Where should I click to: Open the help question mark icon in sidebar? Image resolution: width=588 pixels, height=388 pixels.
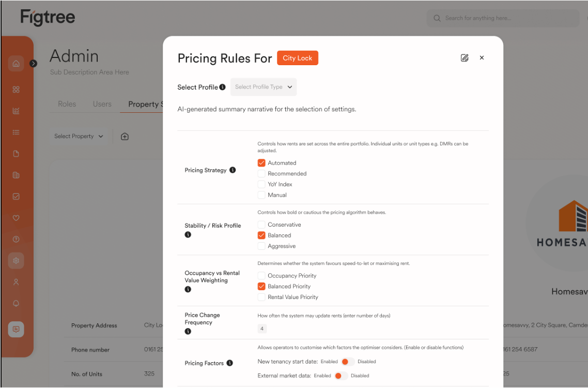16,239
